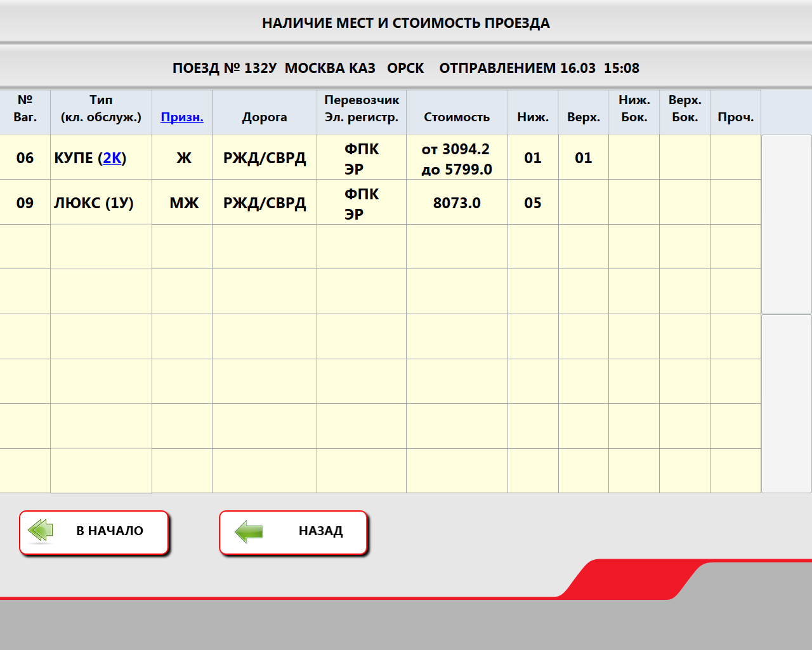Click the upper scroll panel beside the table

coord(787,224)
